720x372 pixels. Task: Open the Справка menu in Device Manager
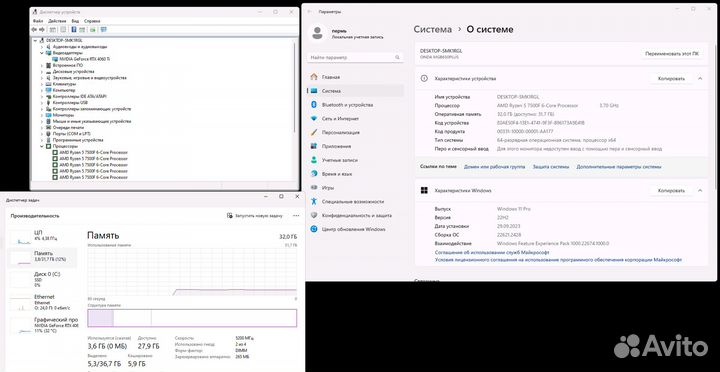click(92, 21)
